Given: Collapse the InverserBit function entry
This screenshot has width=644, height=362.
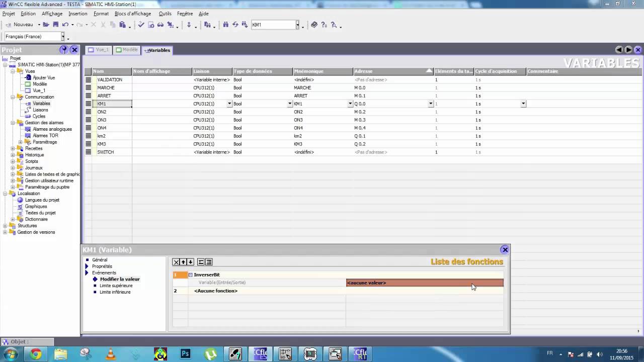Looking at the screenshot, I should coord(191,275).
